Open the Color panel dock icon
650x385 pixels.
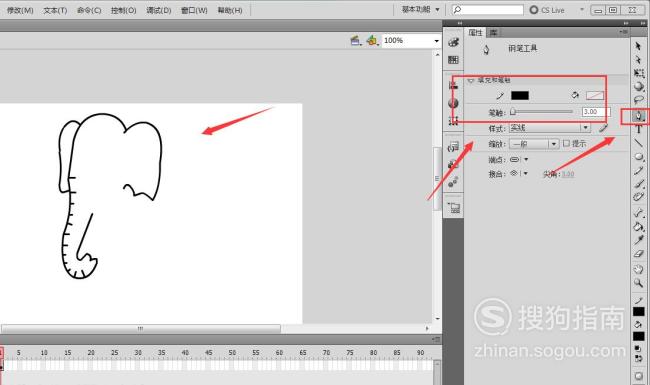coord(454,42)
